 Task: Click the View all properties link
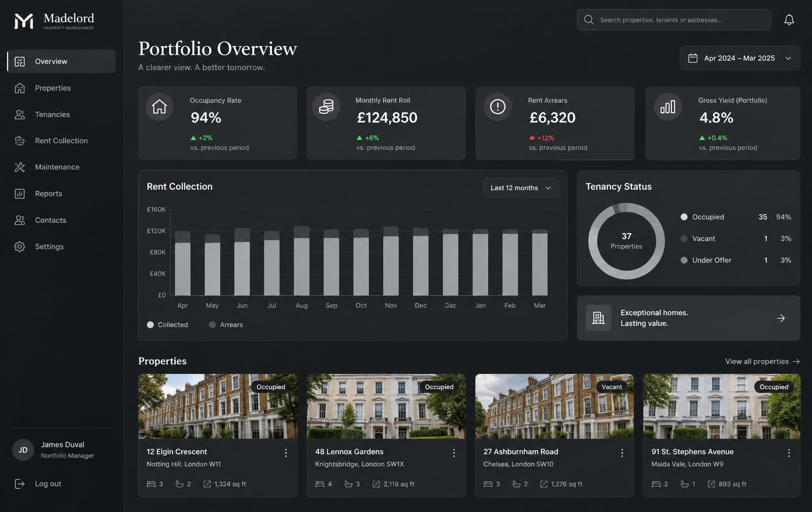[763, 361]
